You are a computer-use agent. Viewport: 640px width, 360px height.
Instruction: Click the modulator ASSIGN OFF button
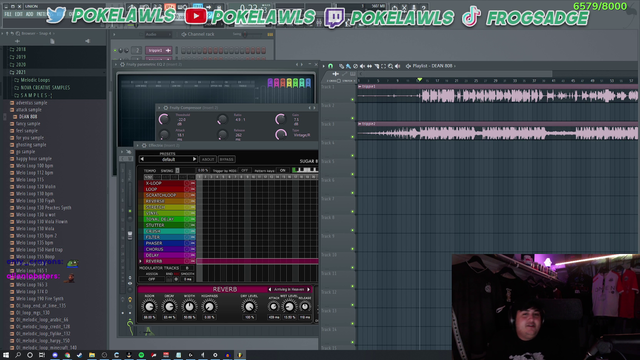click(x=151, y=279)
